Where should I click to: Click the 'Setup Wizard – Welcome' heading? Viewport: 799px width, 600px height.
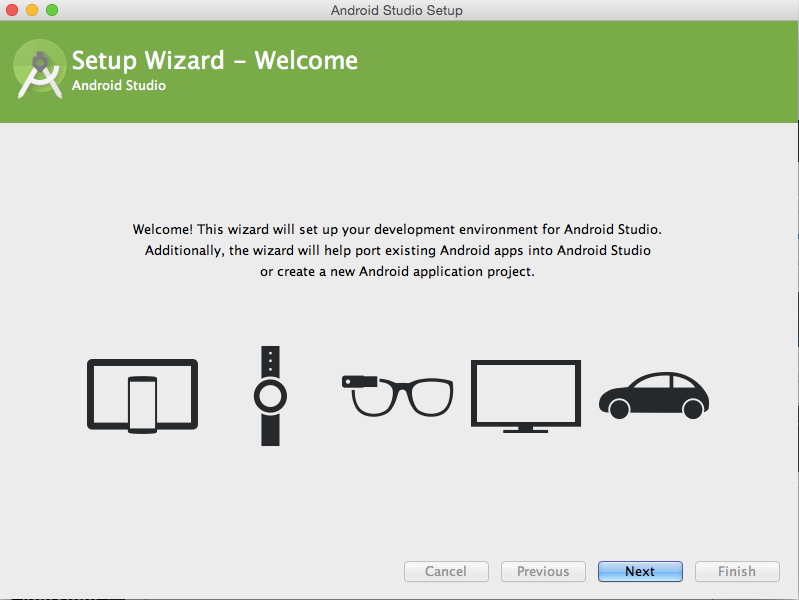tap(215, 60)
